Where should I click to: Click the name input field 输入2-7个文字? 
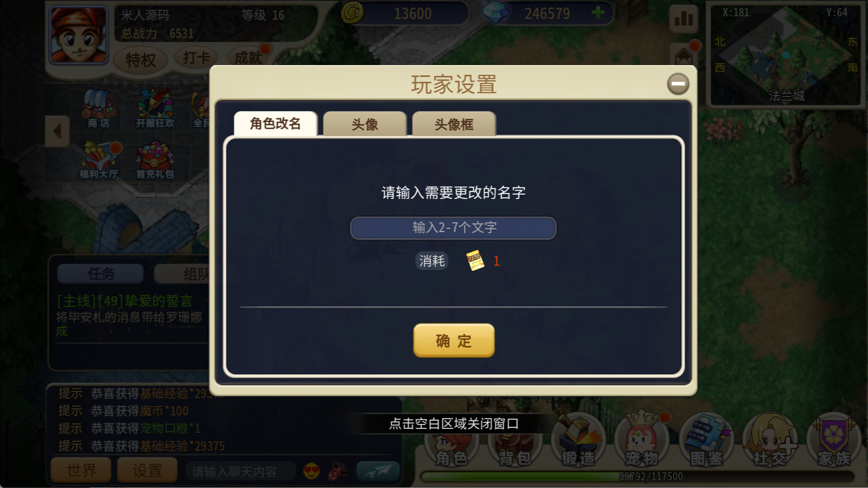(454, 228)
